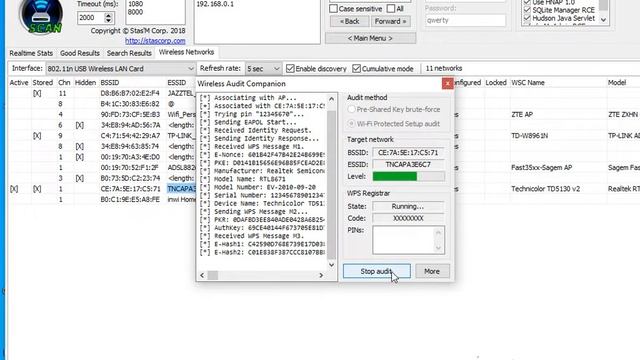Toggle SQLite Manager RCE checkbox
The width and height of the screenshot is (640, 360).
tap(527, 10)
